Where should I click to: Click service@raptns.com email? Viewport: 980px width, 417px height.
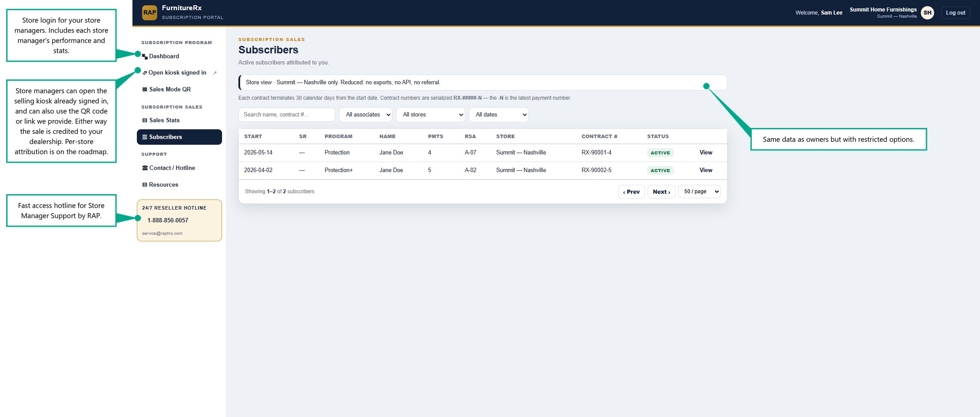pos(162,233)
